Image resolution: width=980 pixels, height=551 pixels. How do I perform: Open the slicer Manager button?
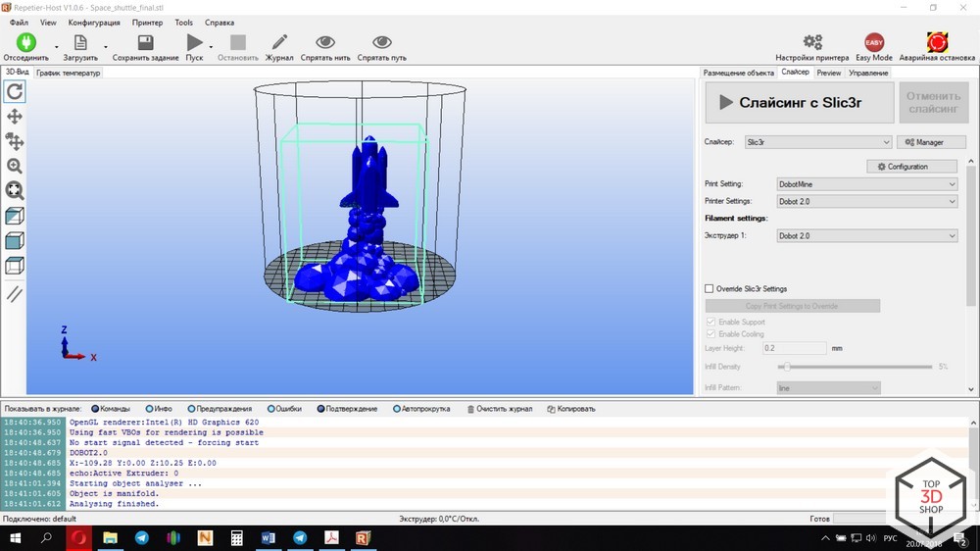(931, 142)
